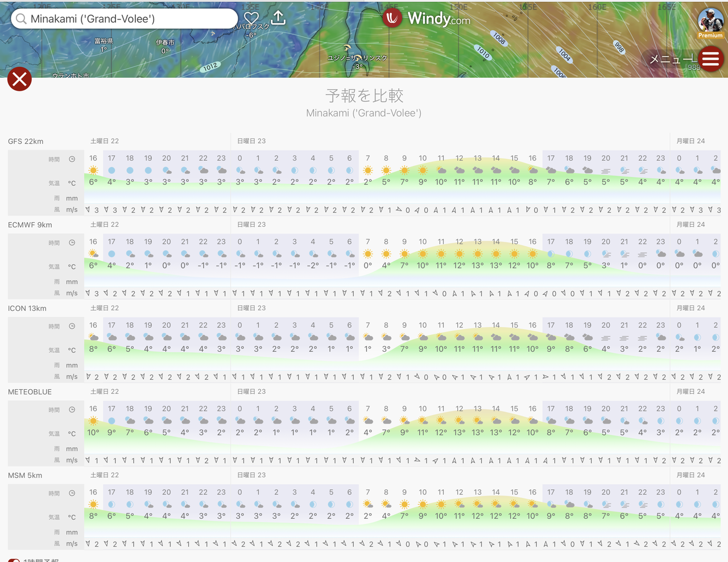728x562 pixels.
Task: Select MSM moon icon at Saturday 17:00
Action: coord(111,504)
